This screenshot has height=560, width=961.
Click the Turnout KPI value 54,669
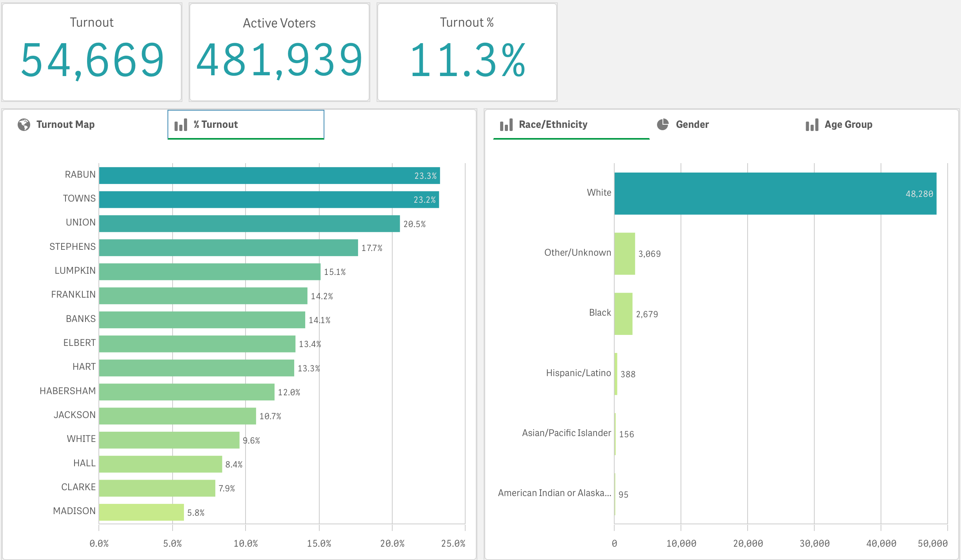(x=92, y=60)
